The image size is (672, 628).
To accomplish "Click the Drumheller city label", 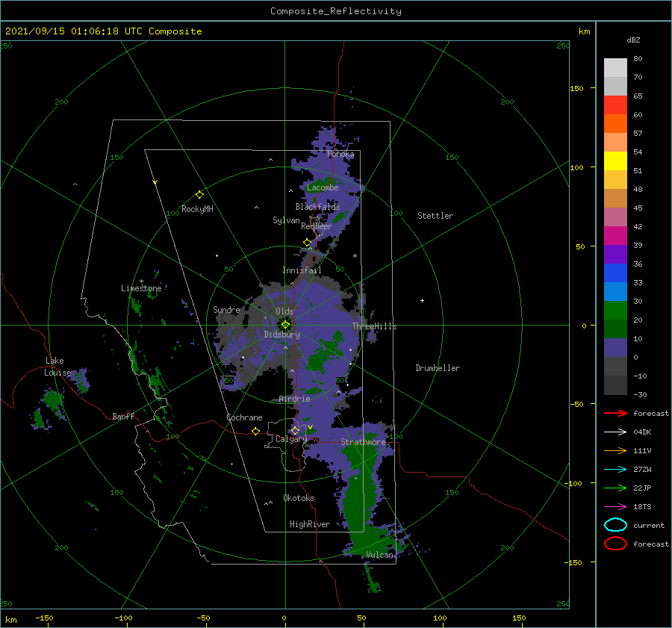I will (x=438, y=368).
